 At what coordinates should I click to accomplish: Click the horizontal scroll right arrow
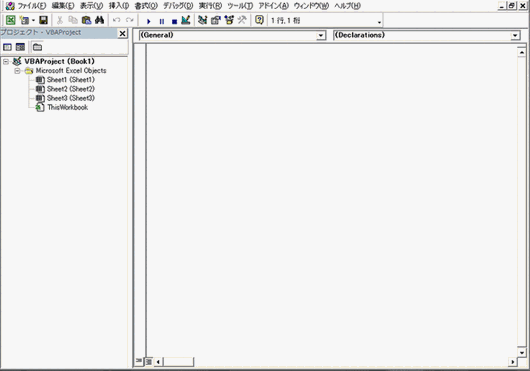[513, 362]
